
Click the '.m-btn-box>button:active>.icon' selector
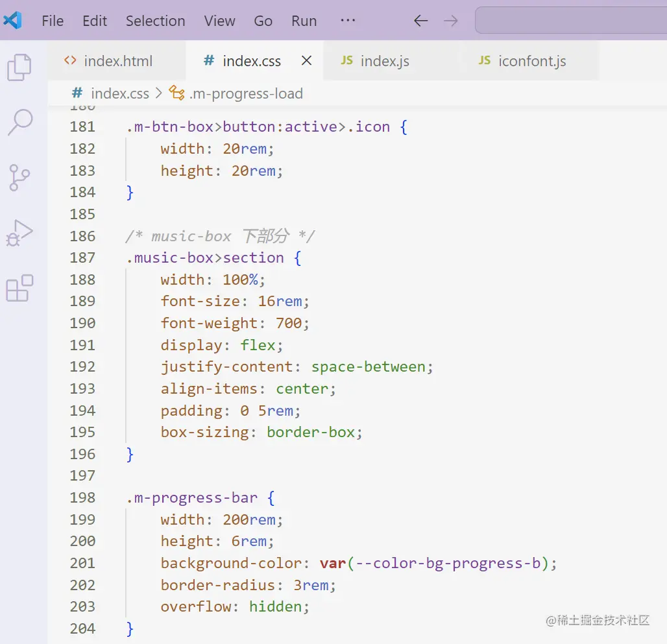click(x=258, y=126)
